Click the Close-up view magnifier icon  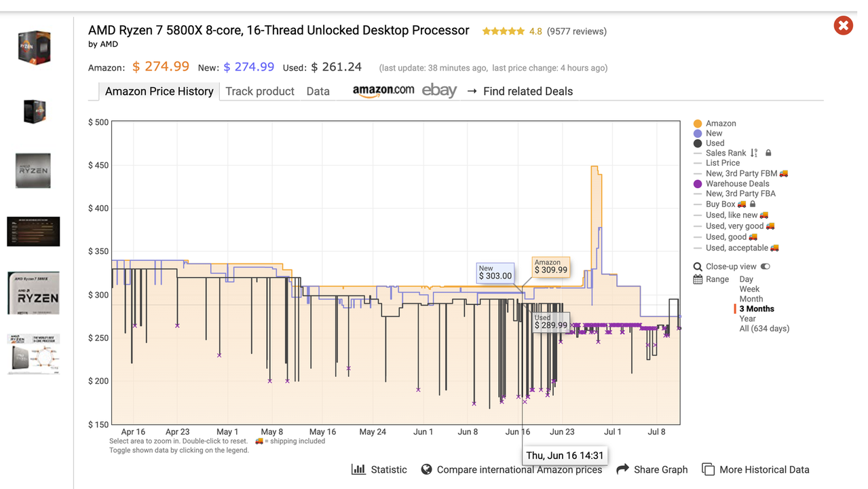pyautogui.click(x=698, y=267)
